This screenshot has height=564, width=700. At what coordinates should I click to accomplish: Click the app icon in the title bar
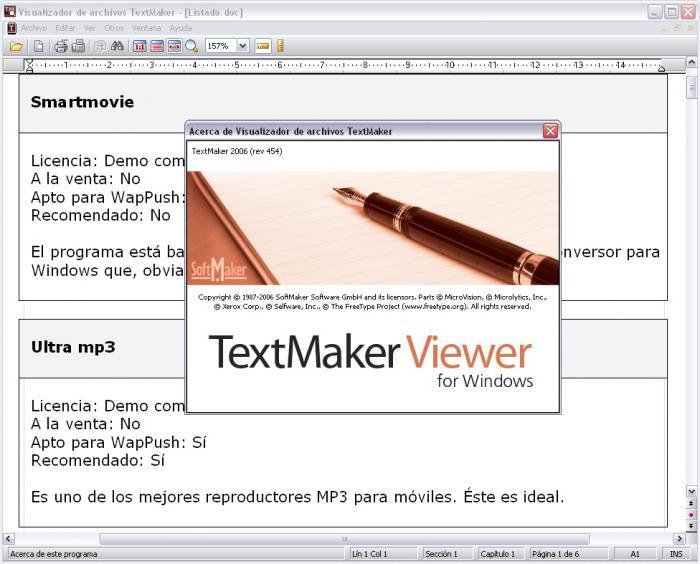pos(10,11)
